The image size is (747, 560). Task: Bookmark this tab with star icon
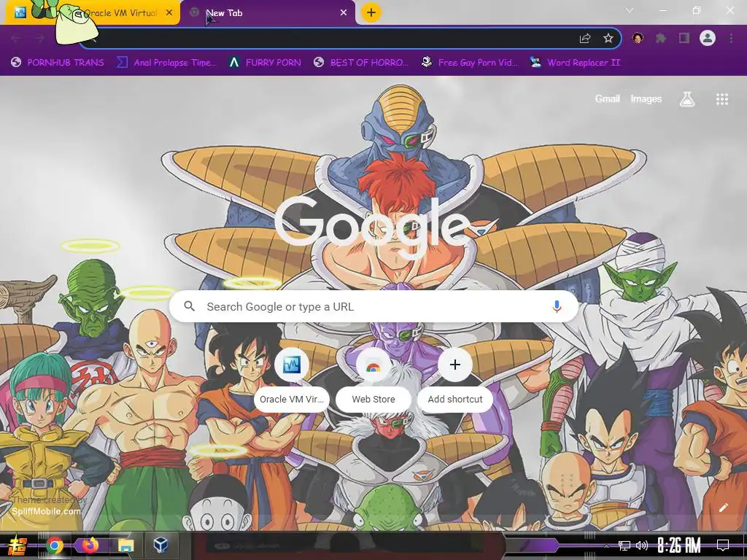click(608, 39)
